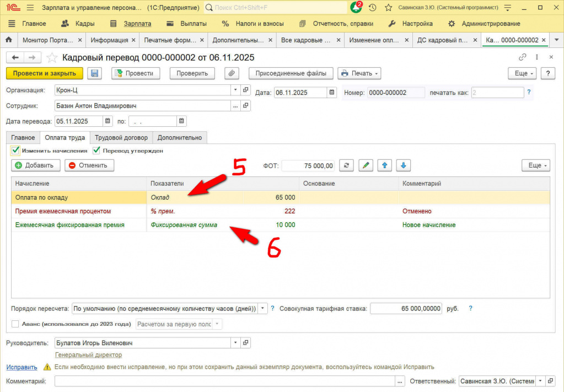The width and height of the screenshot is (564, 392).
Task: Toggle the Изменить начисления checkbox
Action: point(15,151)
